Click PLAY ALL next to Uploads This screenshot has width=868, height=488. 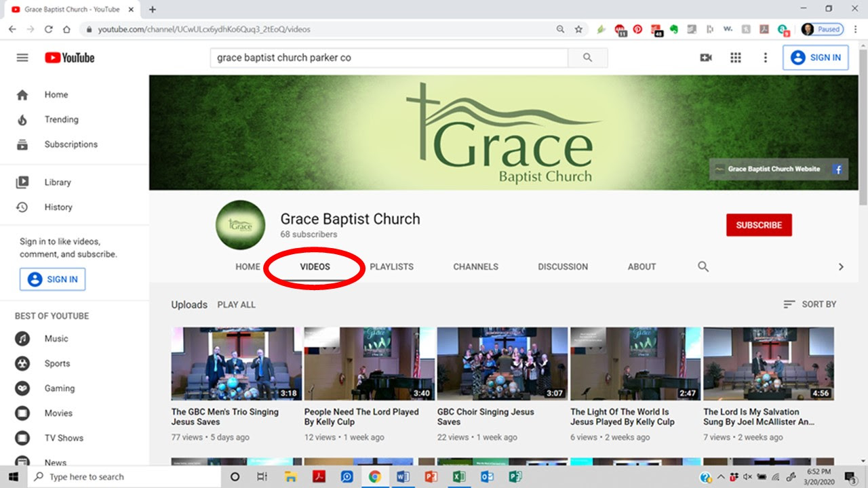point(237,304)
